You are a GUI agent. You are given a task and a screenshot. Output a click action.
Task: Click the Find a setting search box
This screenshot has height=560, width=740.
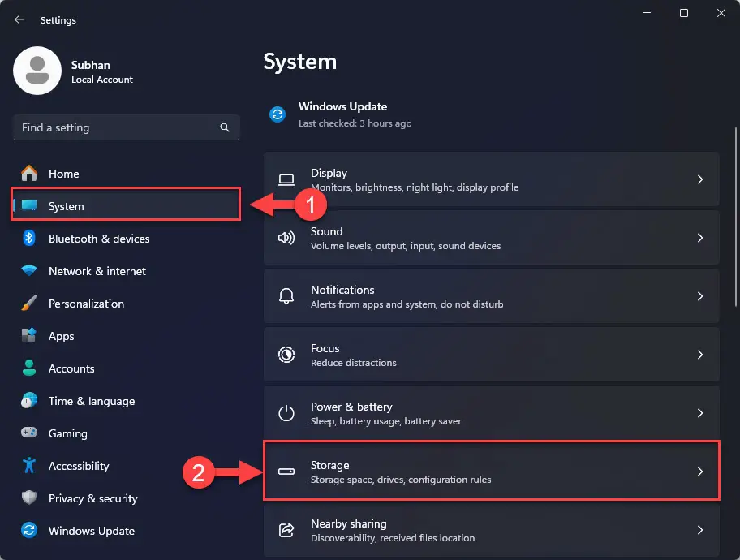(x=127, y=127)
